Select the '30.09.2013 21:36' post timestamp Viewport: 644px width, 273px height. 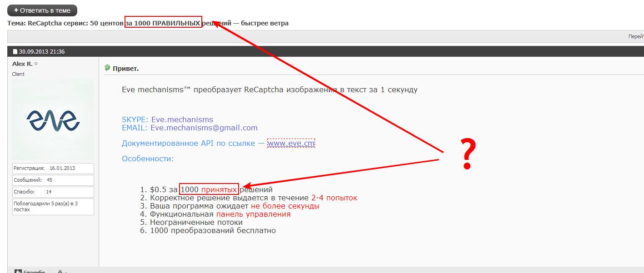point(42,52)
